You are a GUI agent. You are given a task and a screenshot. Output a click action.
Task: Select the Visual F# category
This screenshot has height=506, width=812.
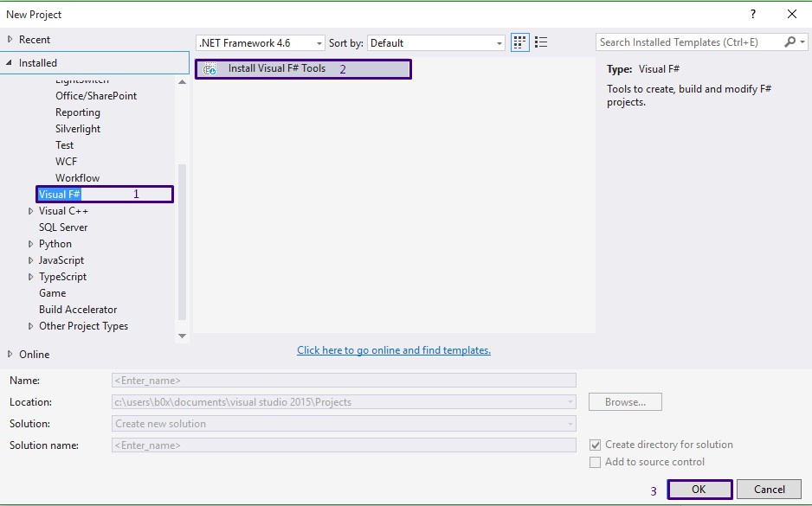tap(61, 194)
